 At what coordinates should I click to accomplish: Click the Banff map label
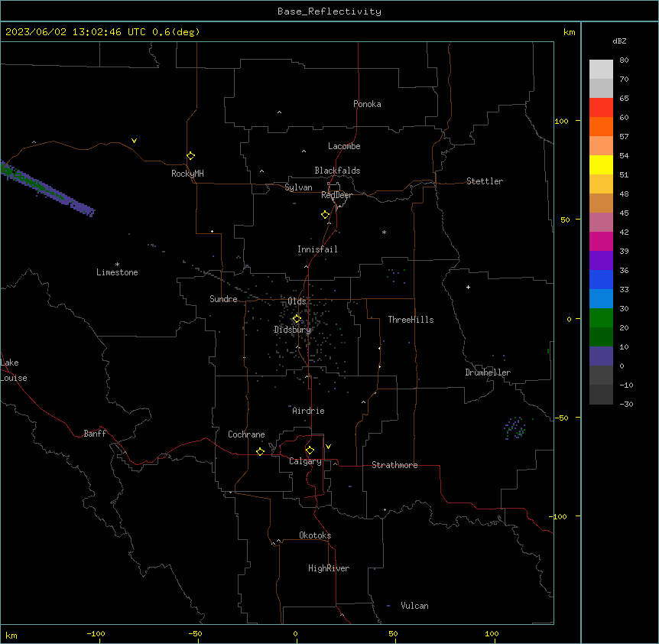pyautogui.click(x=95, y=434)
